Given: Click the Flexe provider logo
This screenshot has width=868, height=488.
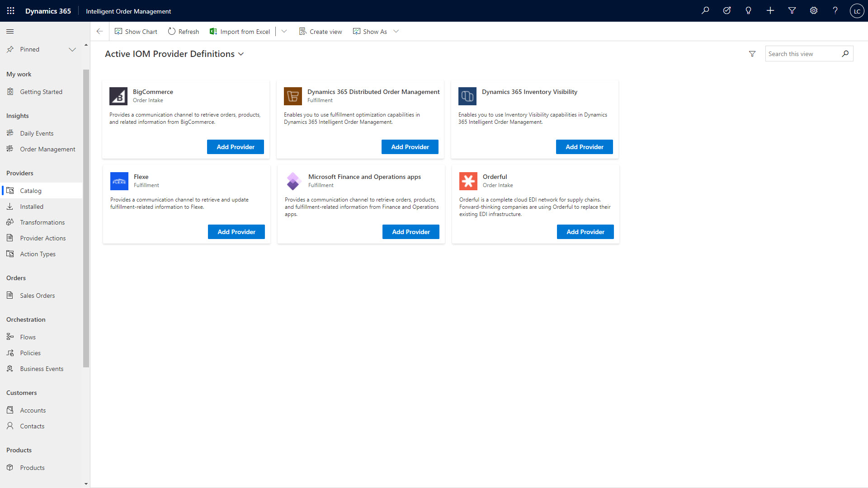Looking at the screenshot, I should pyautogui.click(x=119, y=181).
